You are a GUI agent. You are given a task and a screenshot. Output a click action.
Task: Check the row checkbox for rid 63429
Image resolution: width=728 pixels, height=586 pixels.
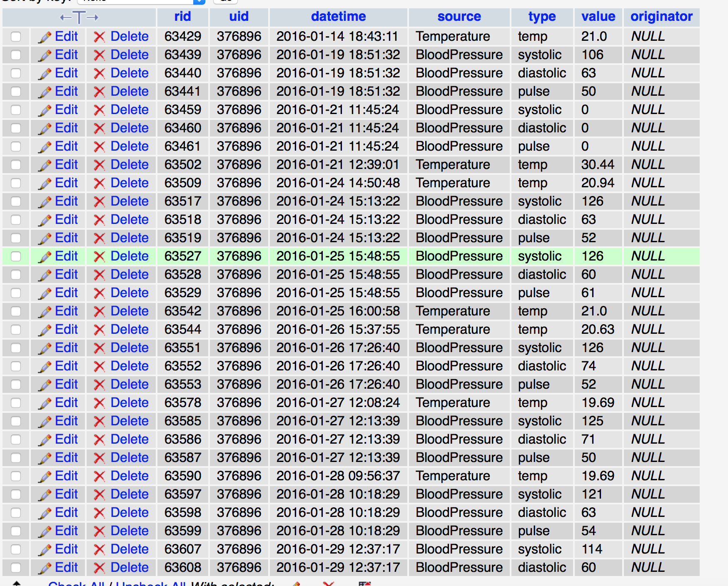click(x=16, y=37)
